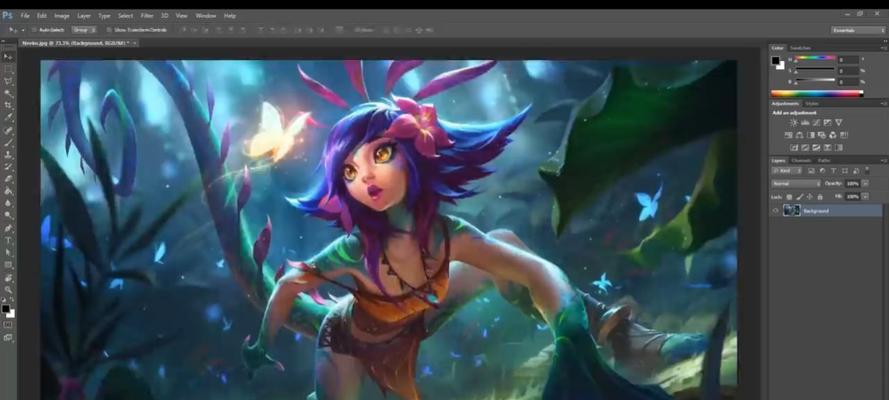The image size is (889, 400).
Task: Toggle the type layers filter
Action: (x=833, y=171)
